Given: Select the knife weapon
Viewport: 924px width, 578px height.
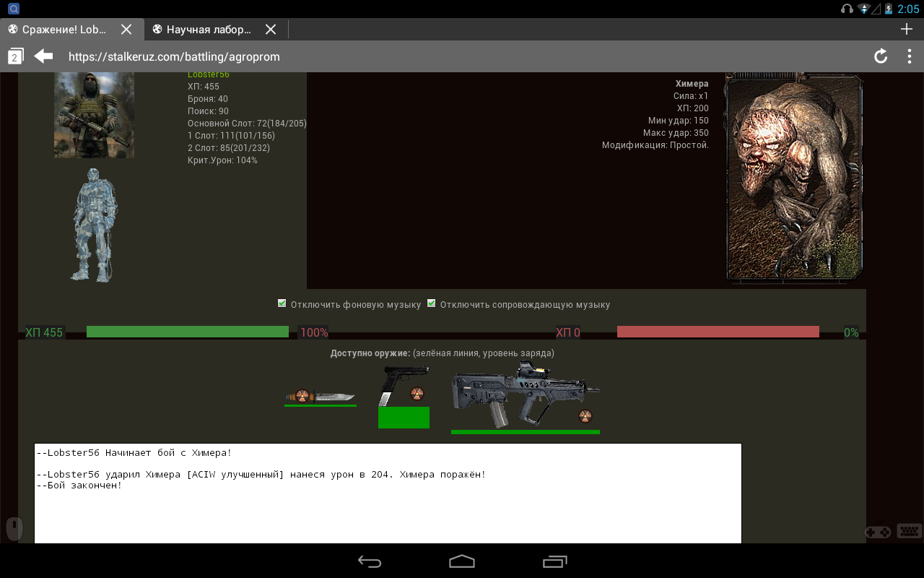Looking at the screenshot, I should pyautogui.click(x=320, y=397).
